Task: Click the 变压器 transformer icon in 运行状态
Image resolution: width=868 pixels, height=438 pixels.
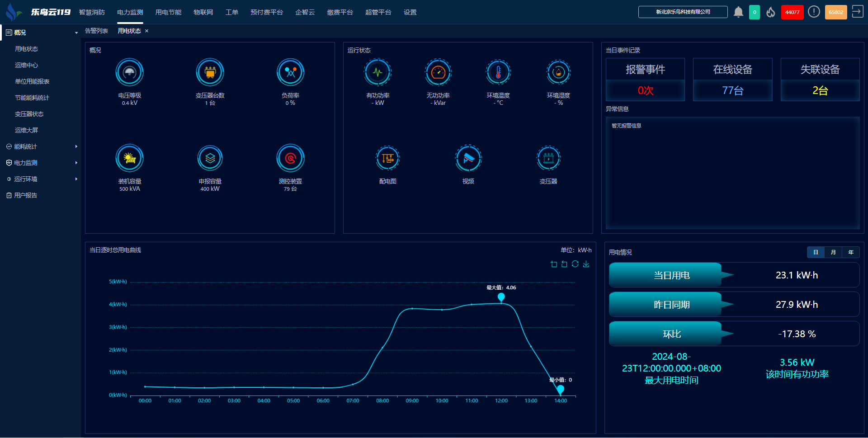Action: point(548,159)
